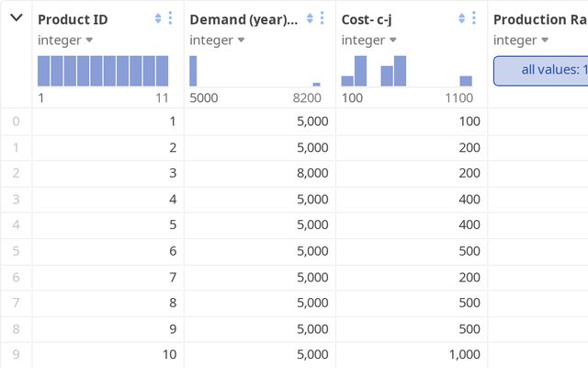588x368 pixels.
Task: Select the Production Rate column header
Action: click(540, 19)
